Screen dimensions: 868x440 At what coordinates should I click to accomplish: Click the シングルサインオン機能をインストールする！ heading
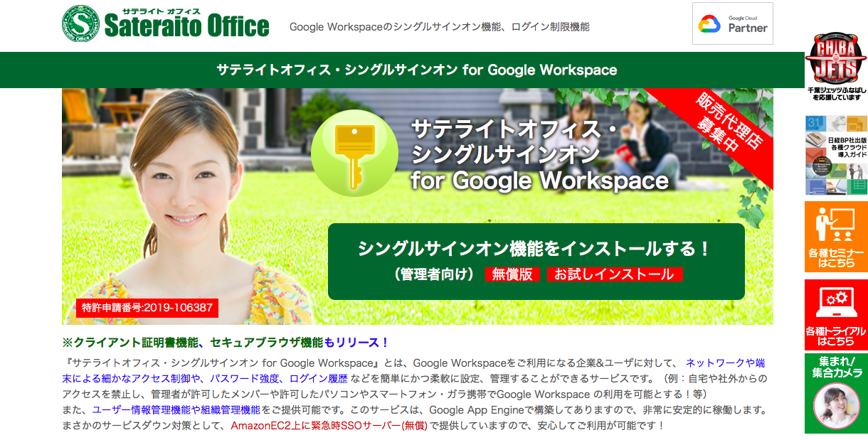pyautogui.click(x=534, y=249)
